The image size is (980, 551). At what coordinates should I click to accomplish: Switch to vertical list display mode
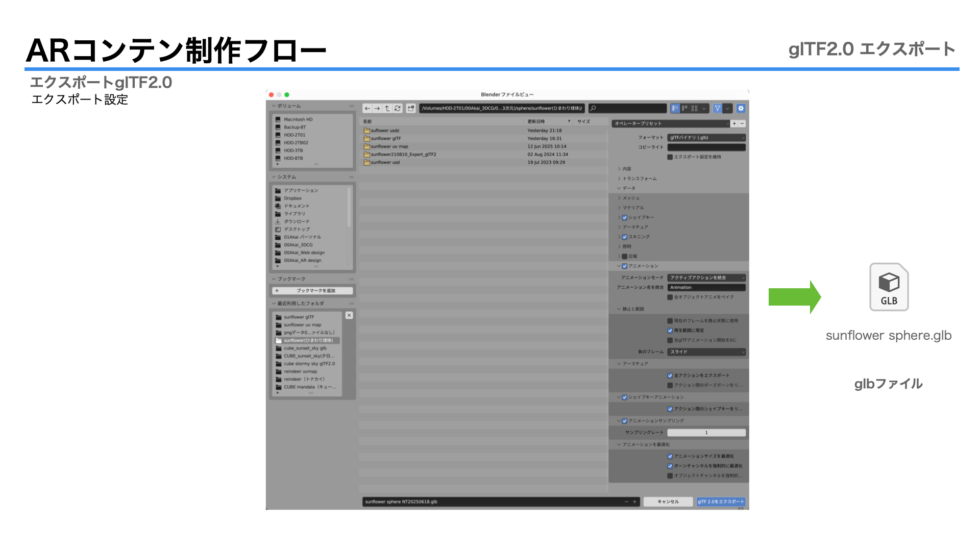coord(675,108)
